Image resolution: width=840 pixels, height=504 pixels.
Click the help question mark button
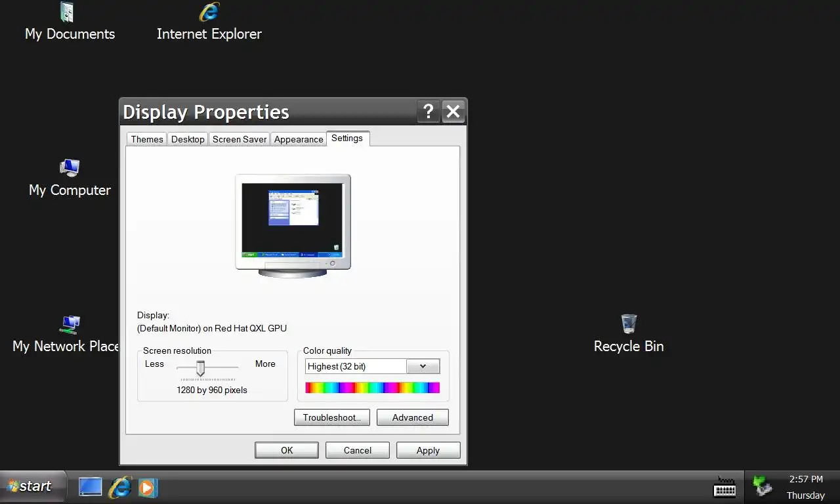click(428, 112)
